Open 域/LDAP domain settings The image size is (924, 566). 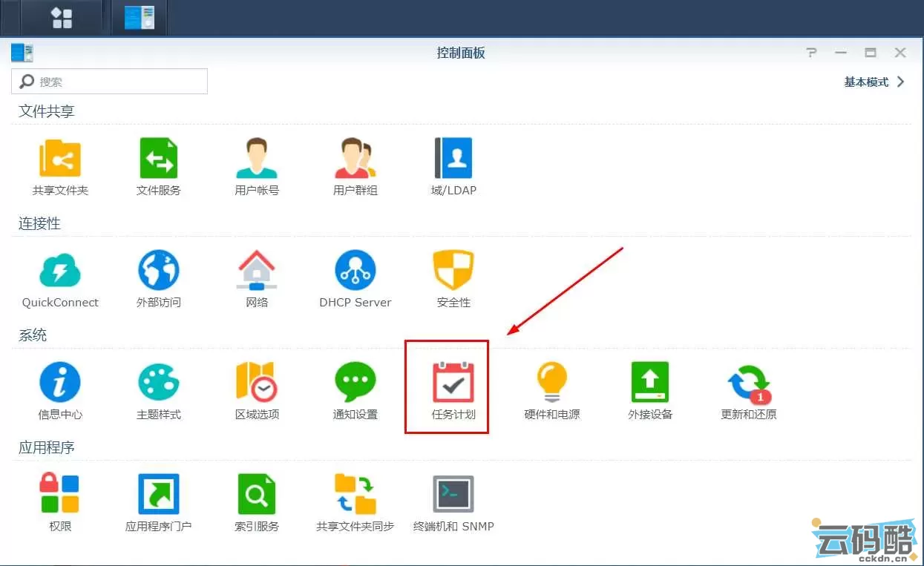(x=453, y=158)
